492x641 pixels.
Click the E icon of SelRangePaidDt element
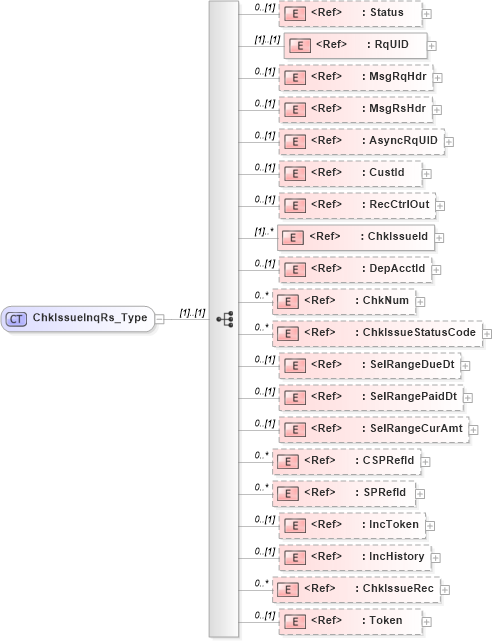pos(295,398)
